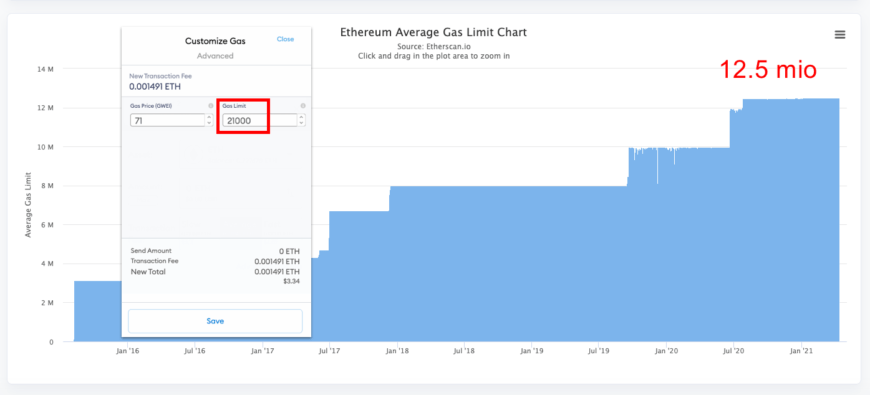
Task: Decrease Gas Limit with the down arrow
Action: click(301, 123)
